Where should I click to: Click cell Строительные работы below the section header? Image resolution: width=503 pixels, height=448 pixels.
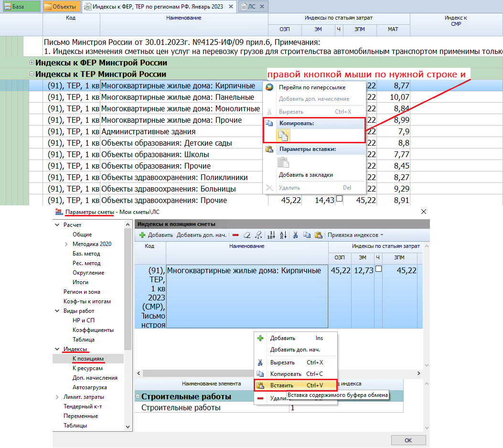[212, 407]
